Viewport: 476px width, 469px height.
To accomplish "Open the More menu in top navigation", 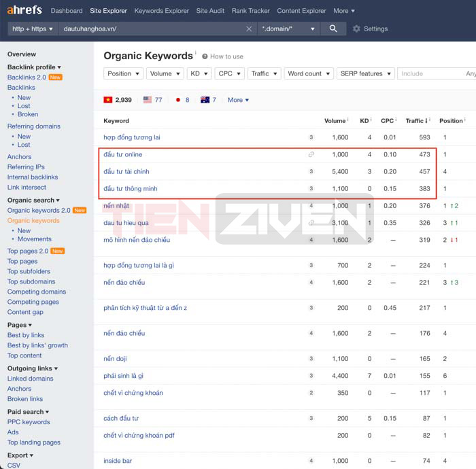I will pos(344,11).
